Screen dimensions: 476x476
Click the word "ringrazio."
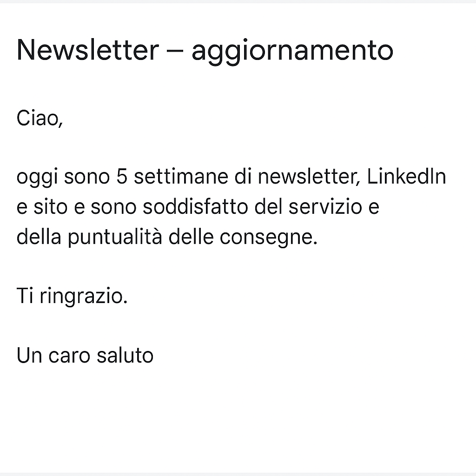tap(84, 296)
